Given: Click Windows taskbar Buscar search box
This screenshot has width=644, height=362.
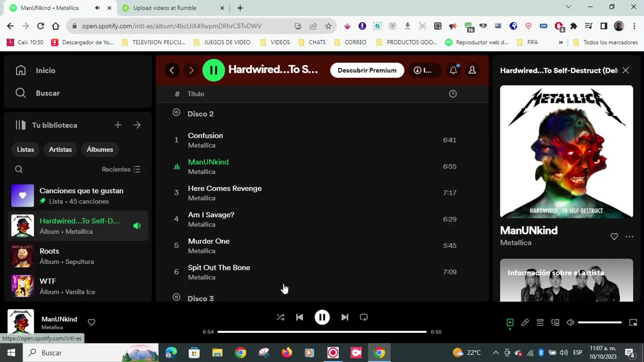Looking at the screenshot, I should (91, 352).
